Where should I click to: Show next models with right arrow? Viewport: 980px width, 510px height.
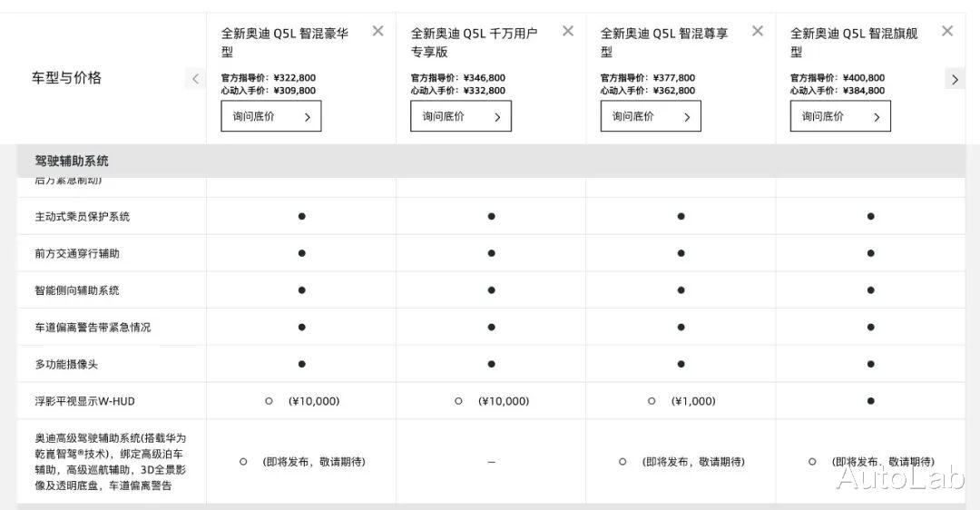955,79
